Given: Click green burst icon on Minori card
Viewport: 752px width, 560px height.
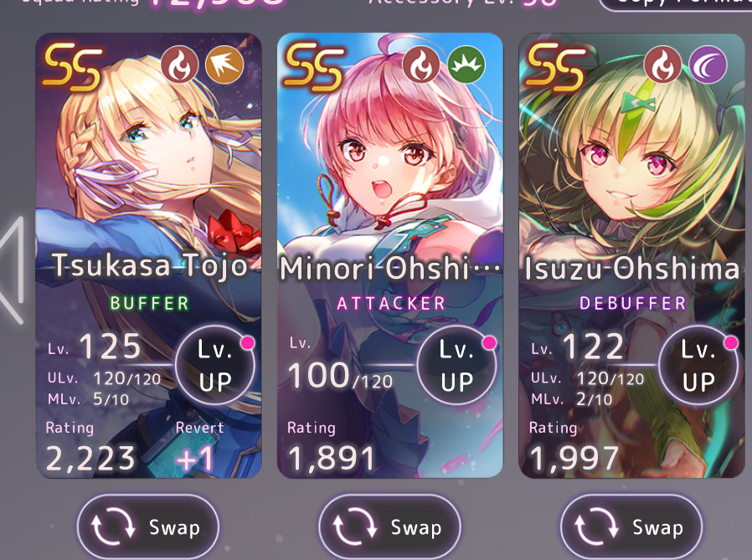Looking at the screenshot, I should tap(466, 64).
